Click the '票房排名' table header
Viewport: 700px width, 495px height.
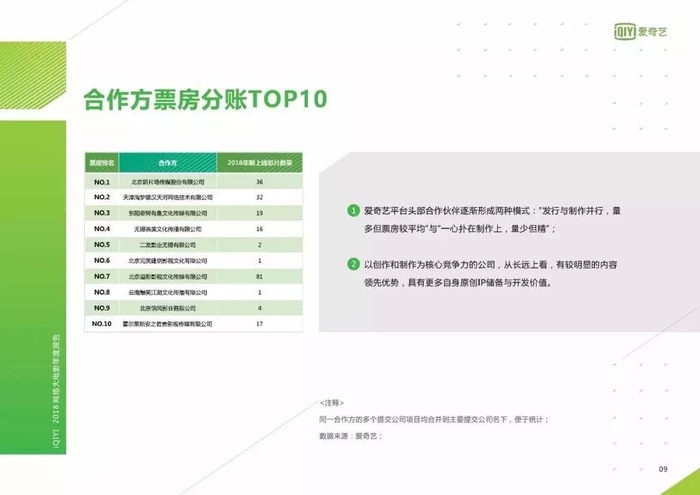pos(102,162)
